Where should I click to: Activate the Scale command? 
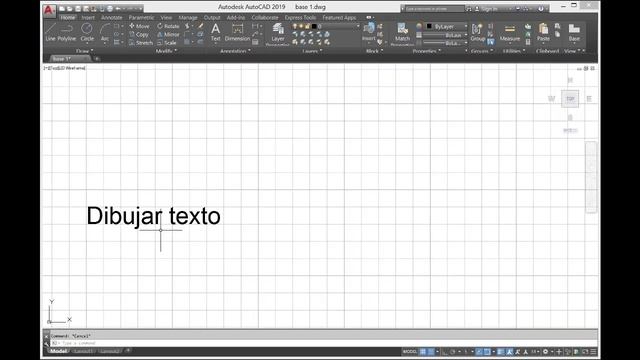click(167, 43)
